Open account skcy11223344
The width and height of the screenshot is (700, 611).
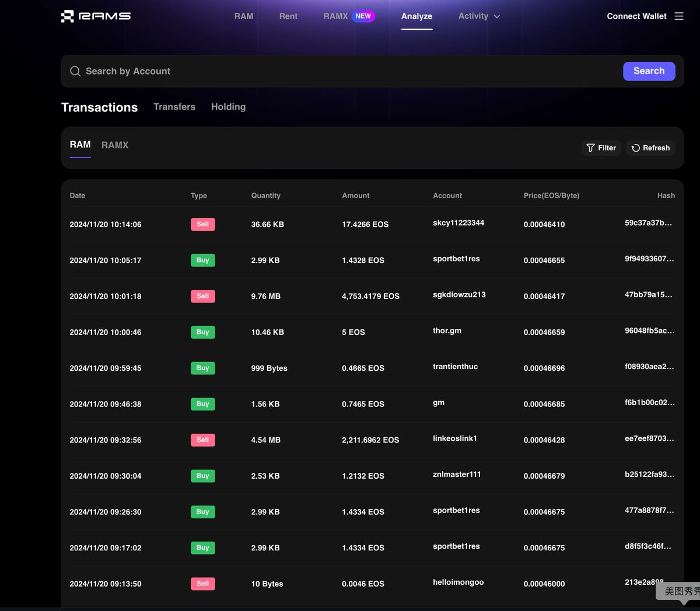[x=459, y=223]
